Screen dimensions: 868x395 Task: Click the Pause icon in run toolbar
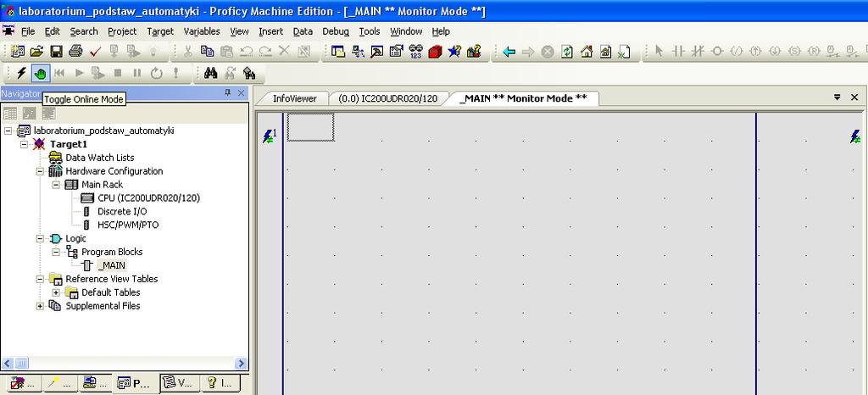click(x=137, y=72)
